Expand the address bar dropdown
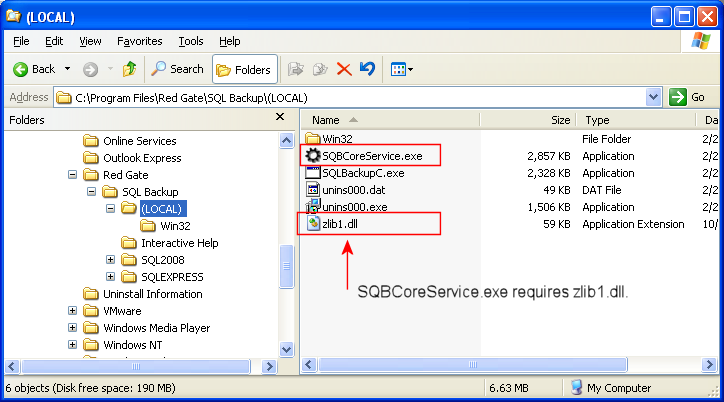This screenshot has width=724, height=402. click(654, 97)
